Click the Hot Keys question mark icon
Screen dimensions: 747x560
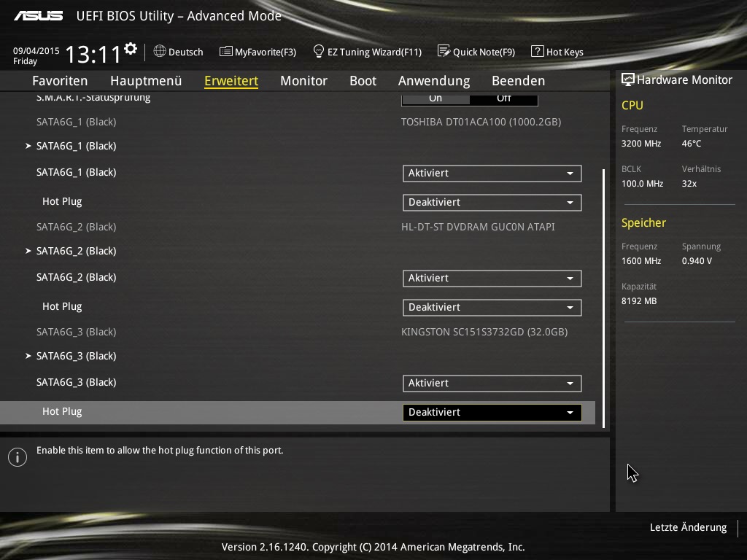click(538, 51)
